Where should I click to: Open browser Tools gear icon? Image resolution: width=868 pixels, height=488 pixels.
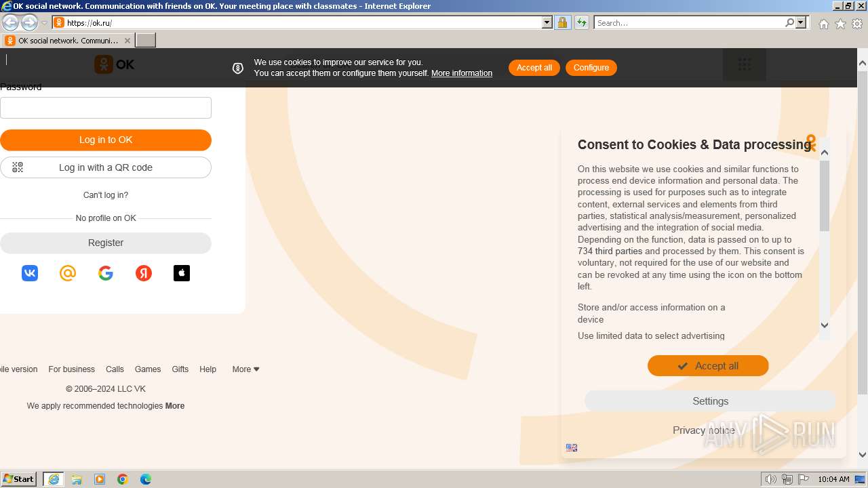857,24
